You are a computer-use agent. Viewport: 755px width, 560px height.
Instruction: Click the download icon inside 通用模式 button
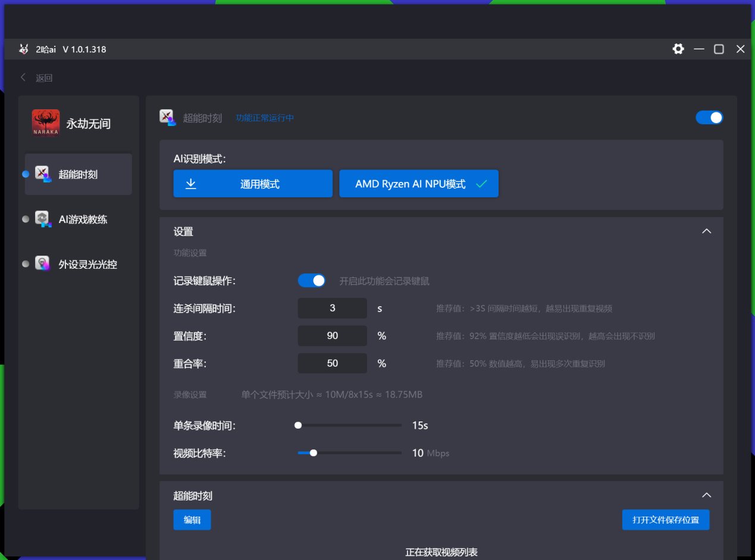(190, 184)
